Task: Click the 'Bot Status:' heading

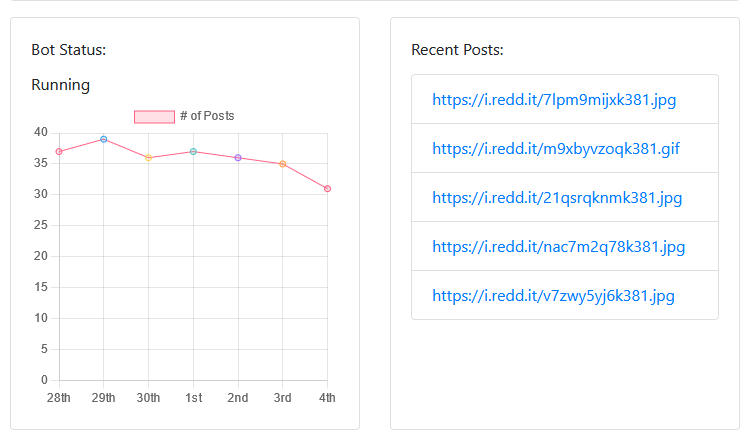Action: pos(69,50)
